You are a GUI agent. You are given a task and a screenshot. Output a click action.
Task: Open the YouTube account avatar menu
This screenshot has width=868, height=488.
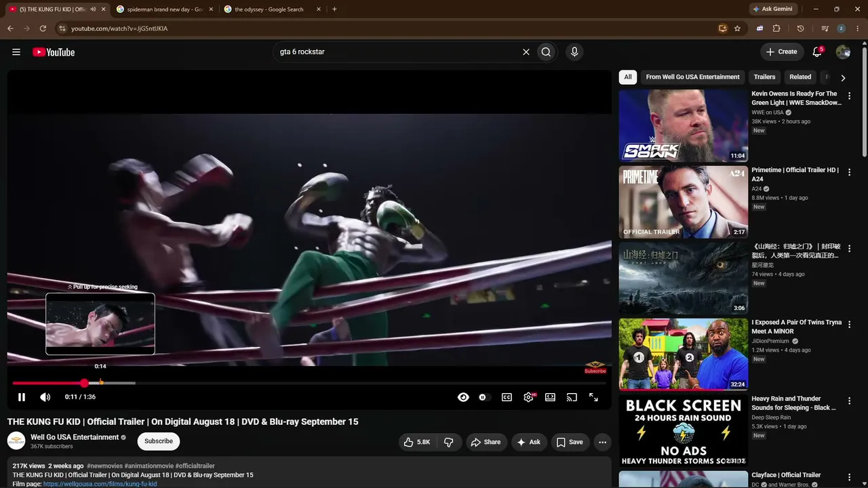843,52
